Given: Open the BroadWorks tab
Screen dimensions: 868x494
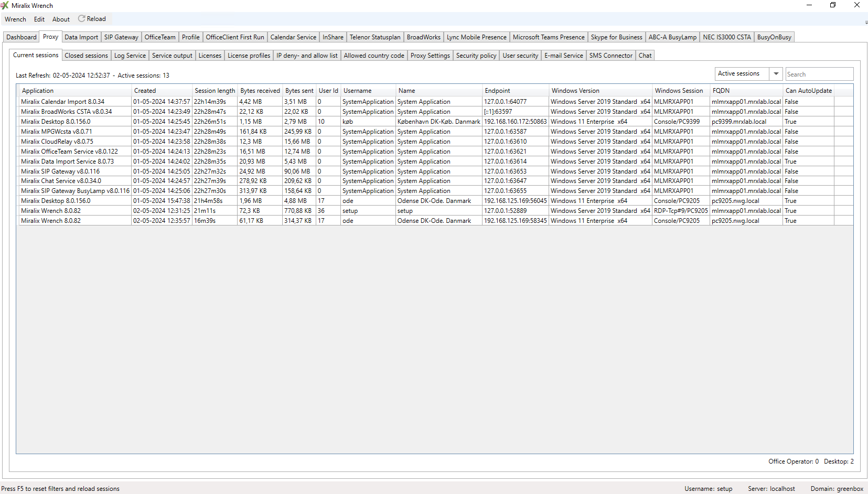Looking at the screenshot, I should (x=424, y=37).
